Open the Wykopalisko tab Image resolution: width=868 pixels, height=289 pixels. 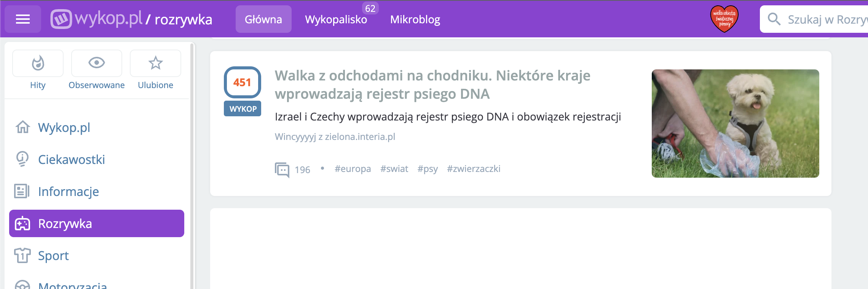(336, 19)
